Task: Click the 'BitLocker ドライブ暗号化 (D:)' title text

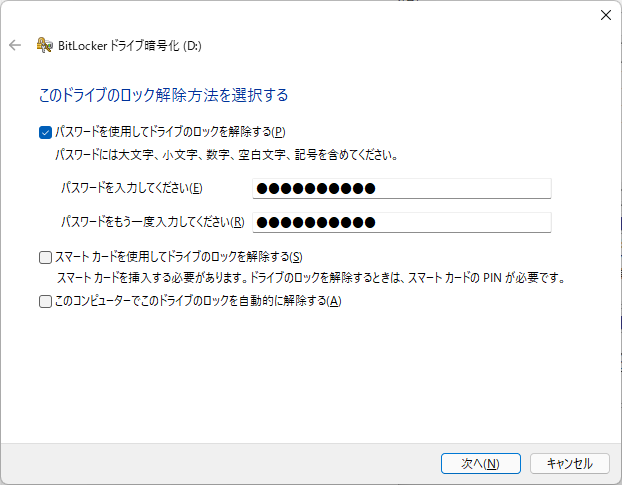Action: click(130, 45)
